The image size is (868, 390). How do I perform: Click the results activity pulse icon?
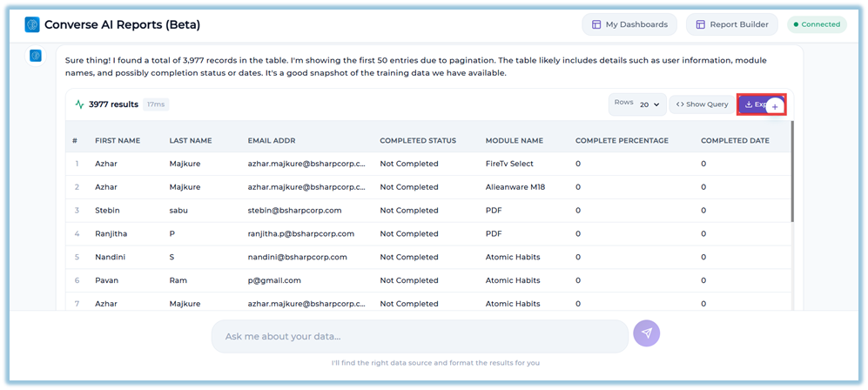(x=79, y=104)
